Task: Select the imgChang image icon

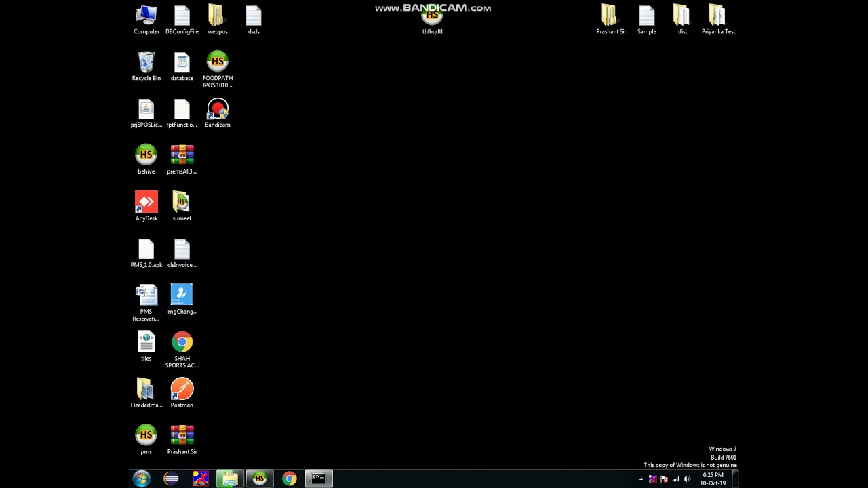Action: 182,300
